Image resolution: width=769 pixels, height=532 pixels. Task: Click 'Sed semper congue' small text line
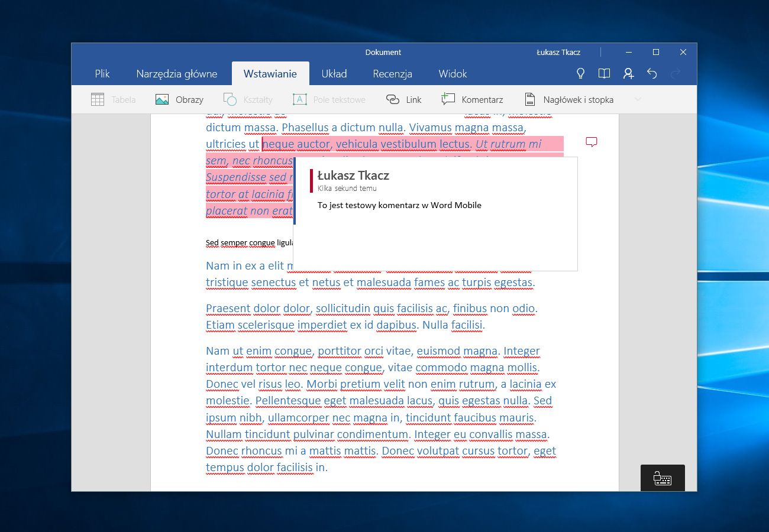click(x=248, y=242)
